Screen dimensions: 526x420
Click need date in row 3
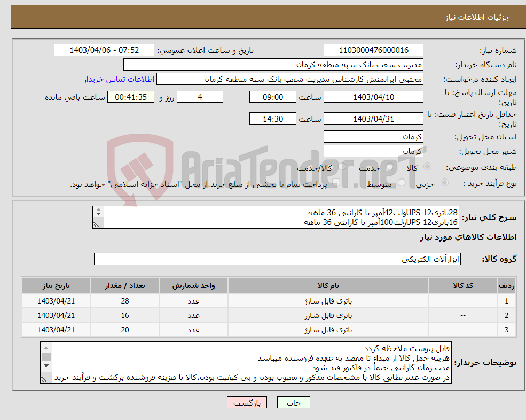point(56,330)
